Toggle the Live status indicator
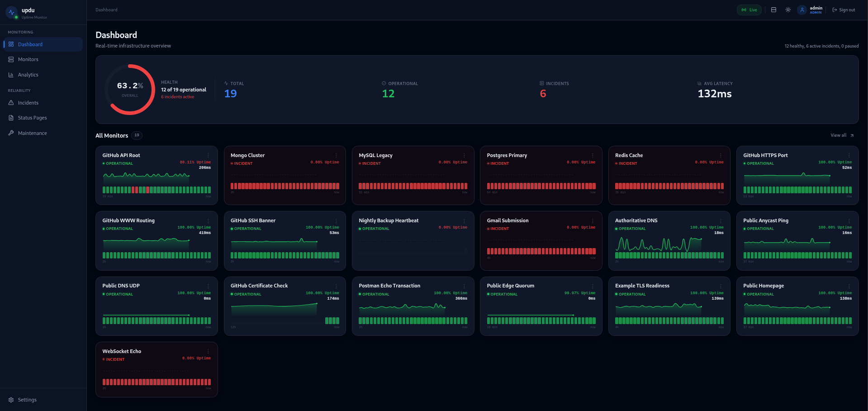The height and width of the screenshot is (411, 868). (x=749, y=10)
